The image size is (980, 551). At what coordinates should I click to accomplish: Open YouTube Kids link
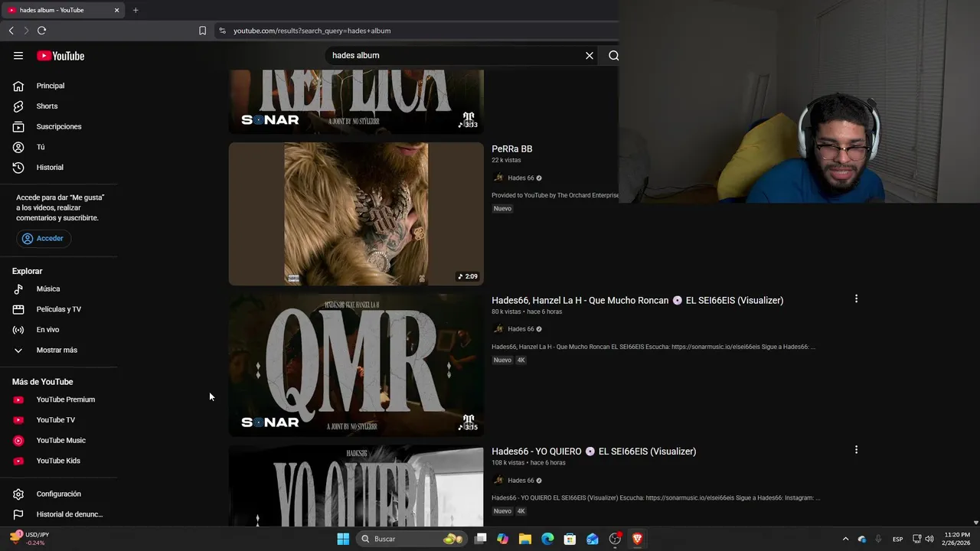[x=59, y=461]
